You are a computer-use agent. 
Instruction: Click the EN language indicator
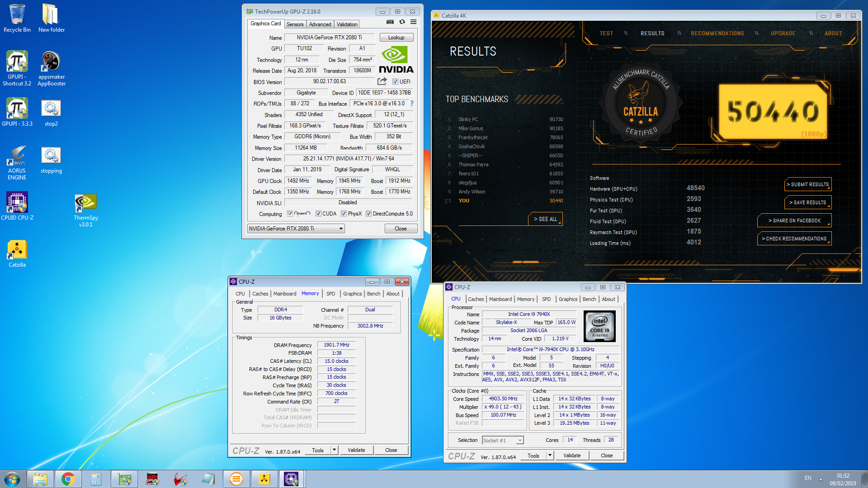click(808, 478)
